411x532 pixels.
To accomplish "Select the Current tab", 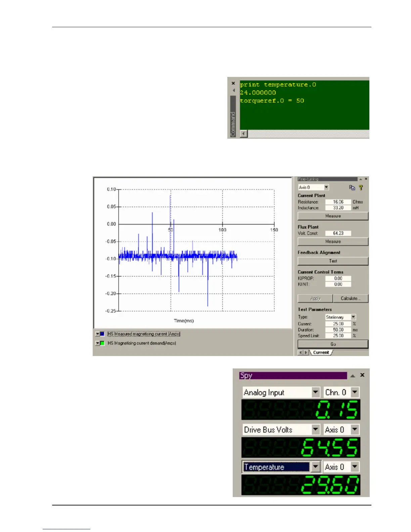I will [x=321, y=352].
